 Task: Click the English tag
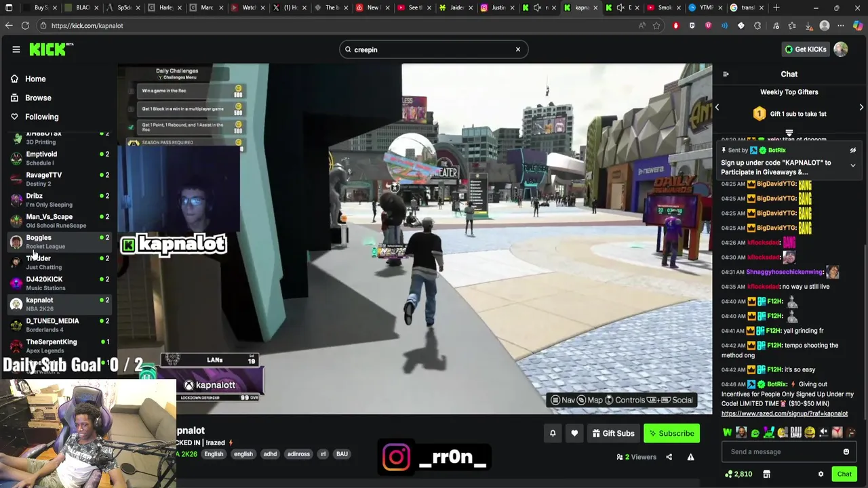pos(214,454)
